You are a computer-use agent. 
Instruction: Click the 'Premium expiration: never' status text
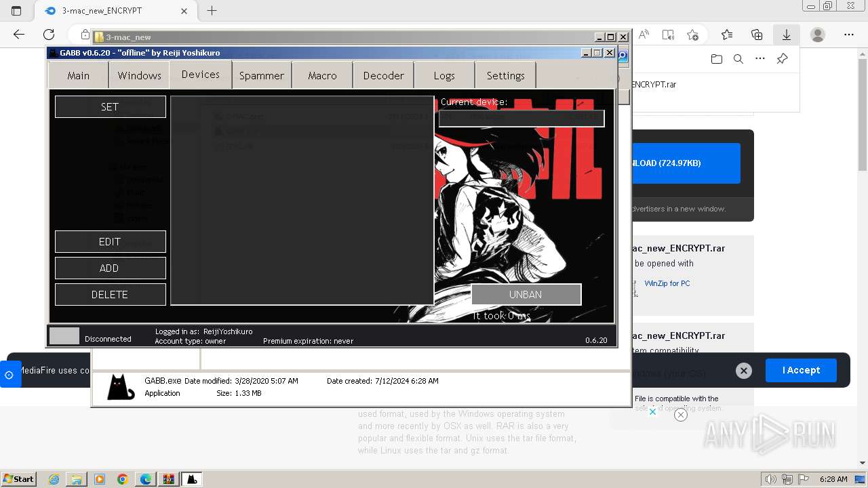pyautogui.click(x=308, y=341)
